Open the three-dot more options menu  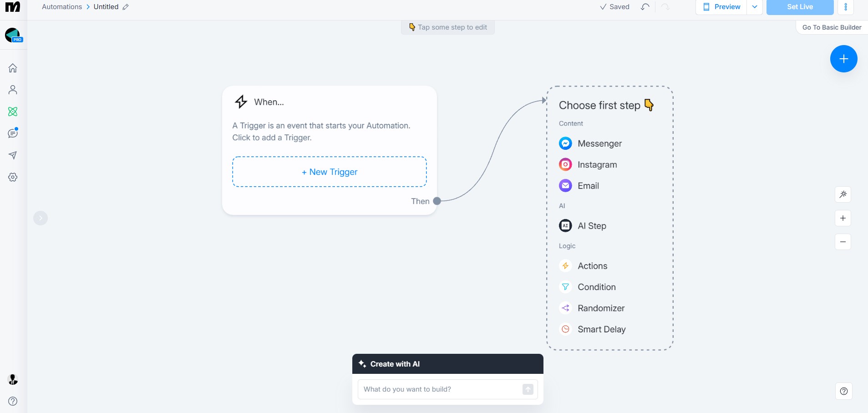click(x=846, y=7)
